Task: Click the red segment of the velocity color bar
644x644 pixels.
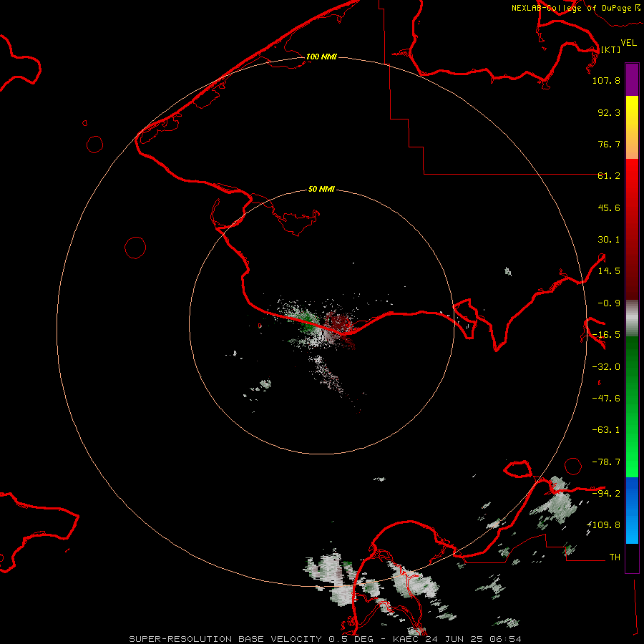Action: point(632,229)
